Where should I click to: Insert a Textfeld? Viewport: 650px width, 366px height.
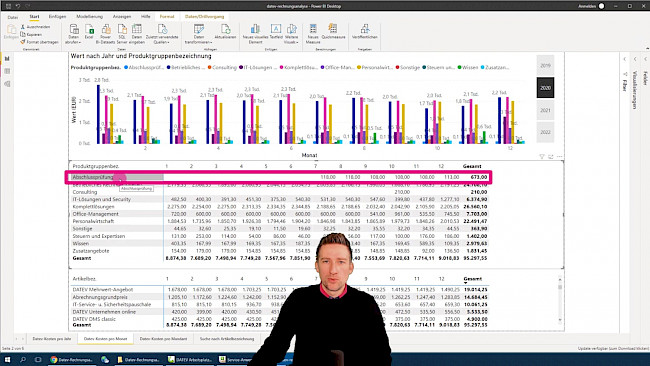coord(276,32)
